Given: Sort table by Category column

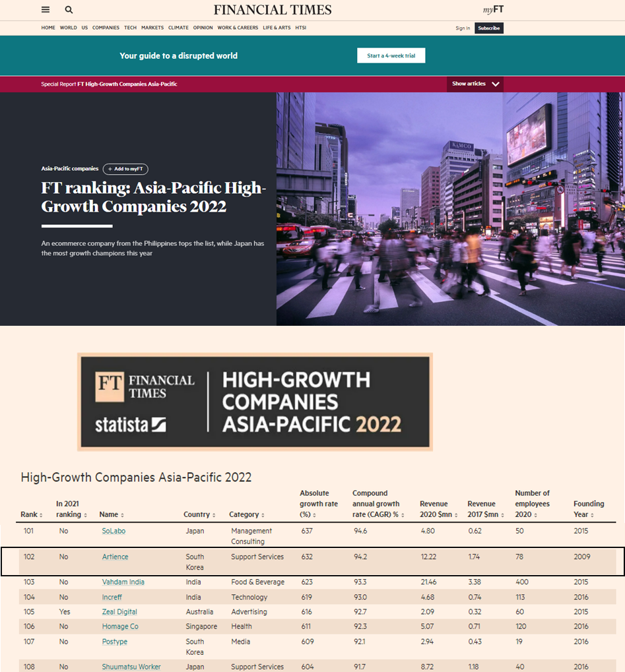Looking at the screenshot, I should pyautogui.click(x=247, y=514).
